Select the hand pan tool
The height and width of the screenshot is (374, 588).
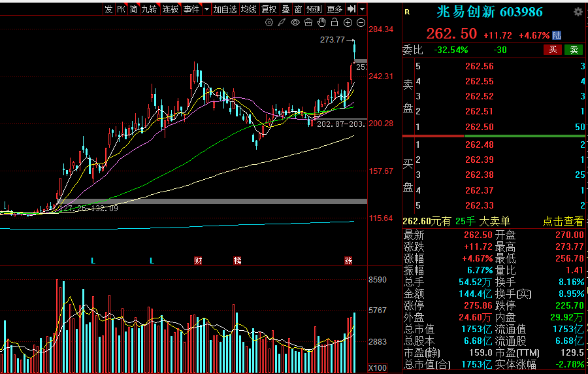(x=321, y=23)
